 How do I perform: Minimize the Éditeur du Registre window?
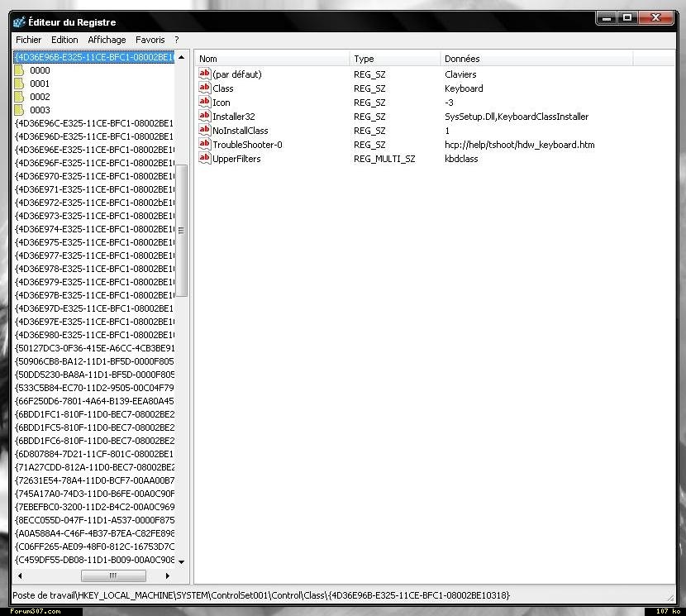pos(607,18)
